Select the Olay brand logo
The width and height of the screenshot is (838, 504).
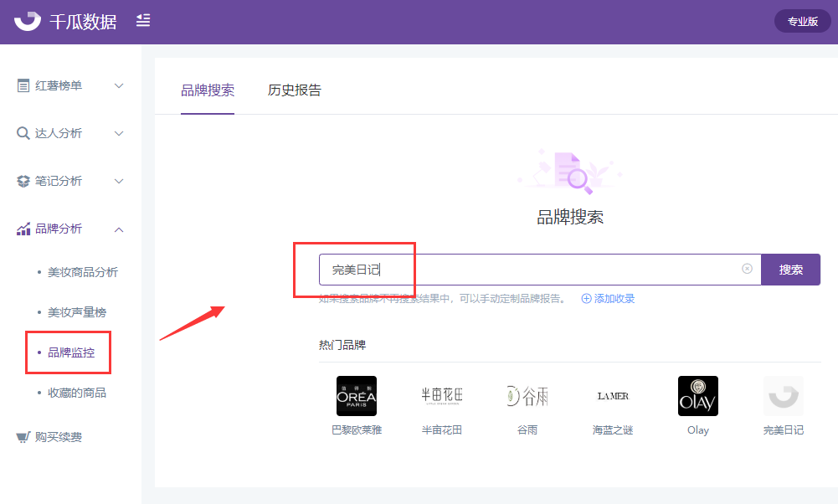698,396
